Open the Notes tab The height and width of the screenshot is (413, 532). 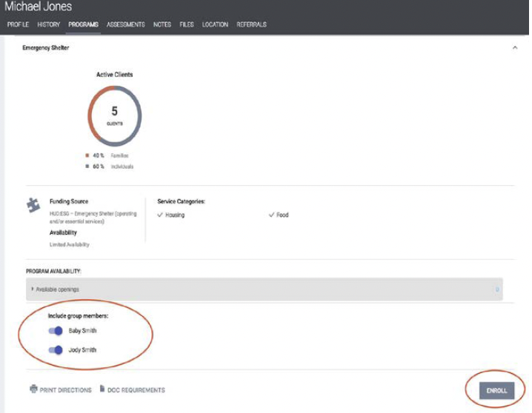[x=162, y=24]
